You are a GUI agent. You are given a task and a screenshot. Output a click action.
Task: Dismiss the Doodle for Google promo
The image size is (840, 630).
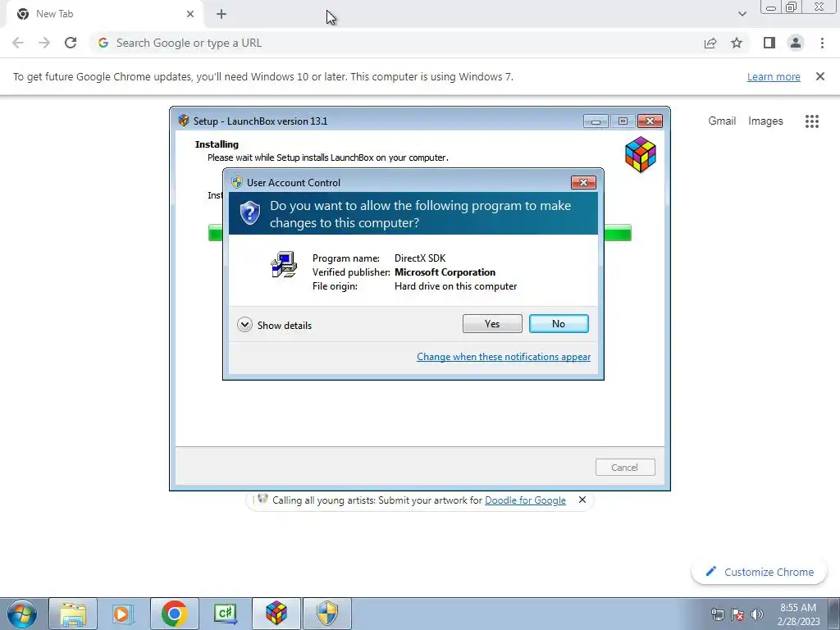pos(582,500)
